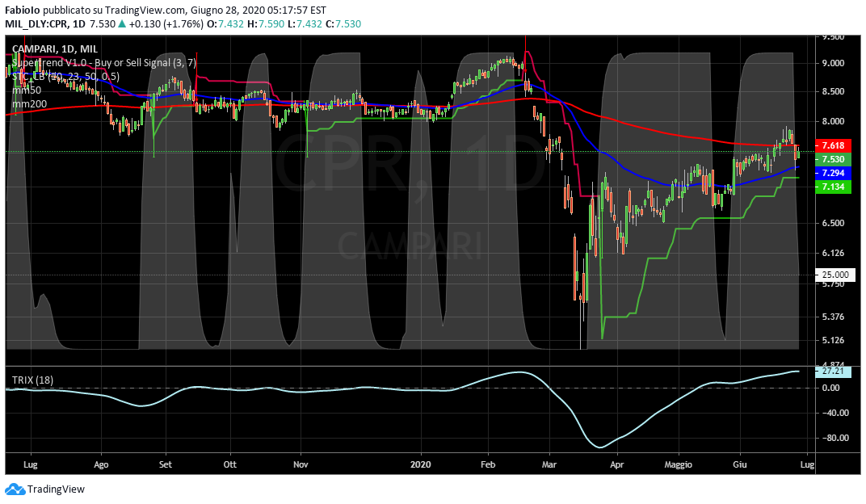Click the +0.130 (+1.76%) change value
Viewport: 866px width, 504px height.
coord(166,23)
